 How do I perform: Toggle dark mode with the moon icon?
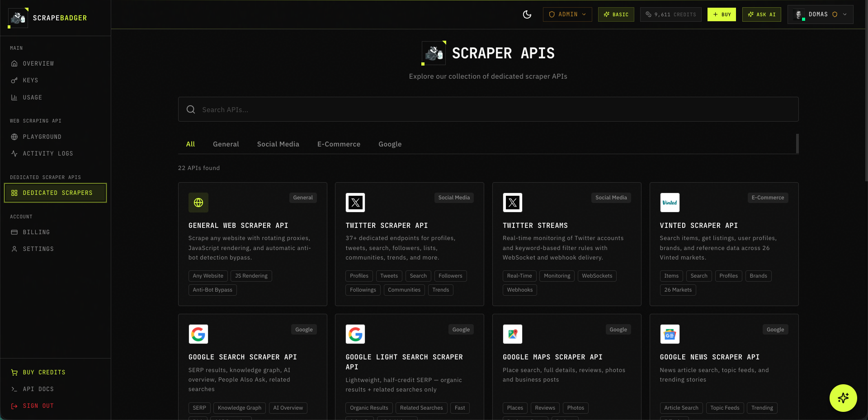pyautogui.click(x=528, y=14)
